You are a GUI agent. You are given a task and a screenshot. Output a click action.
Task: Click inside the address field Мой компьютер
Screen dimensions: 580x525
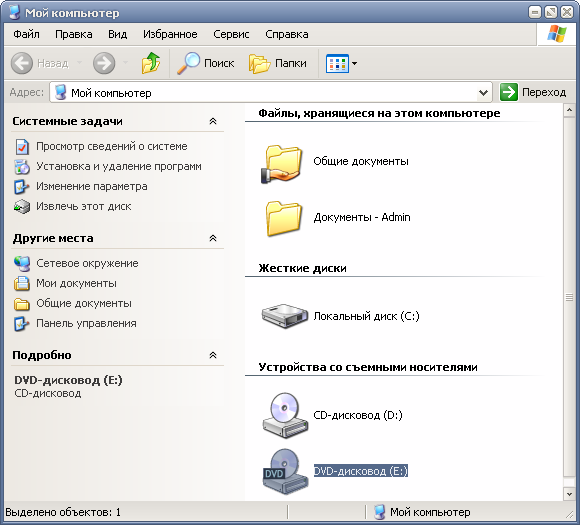(271, 92)
